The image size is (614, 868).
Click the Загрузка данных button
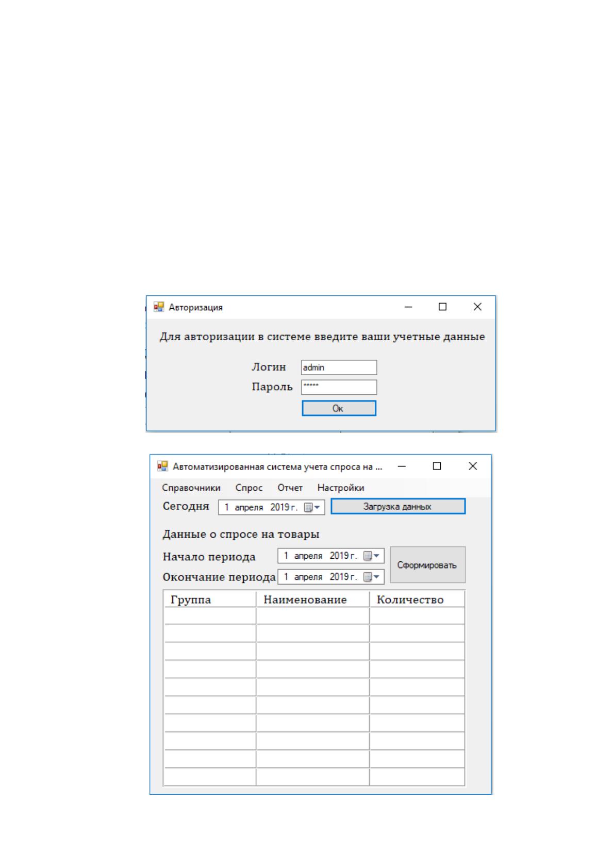pyautogui.click(x=398, y=507)
